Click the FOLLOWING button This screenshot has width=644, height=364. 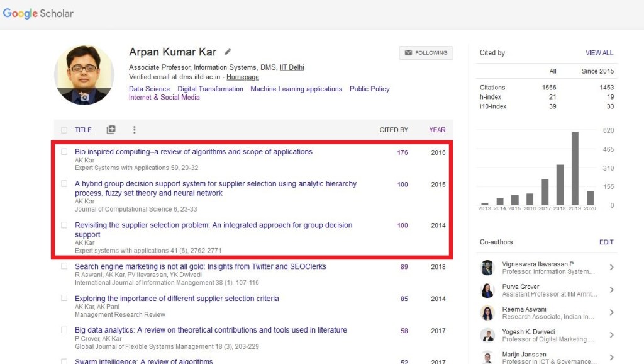point(426,53)
